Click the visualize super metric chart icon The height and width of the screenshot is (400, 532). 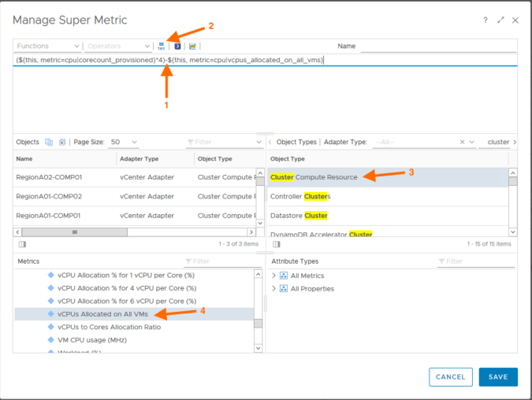pos(192,46)
